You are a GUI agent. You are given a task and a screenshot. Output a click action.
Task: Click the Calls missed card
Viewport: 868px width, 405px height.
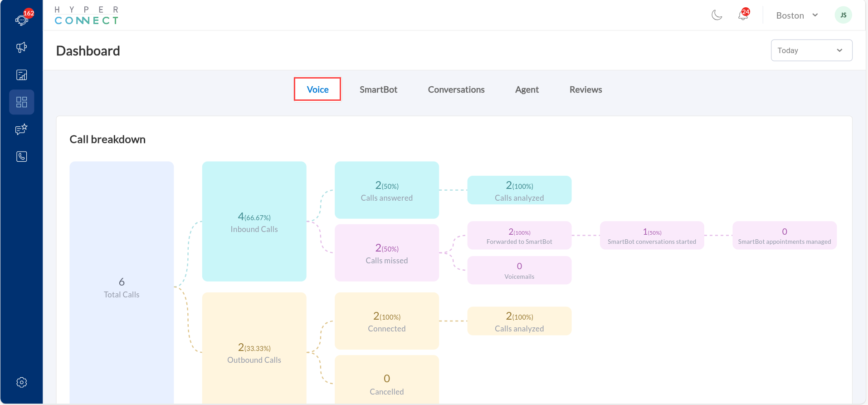click(x=386, y=253)
